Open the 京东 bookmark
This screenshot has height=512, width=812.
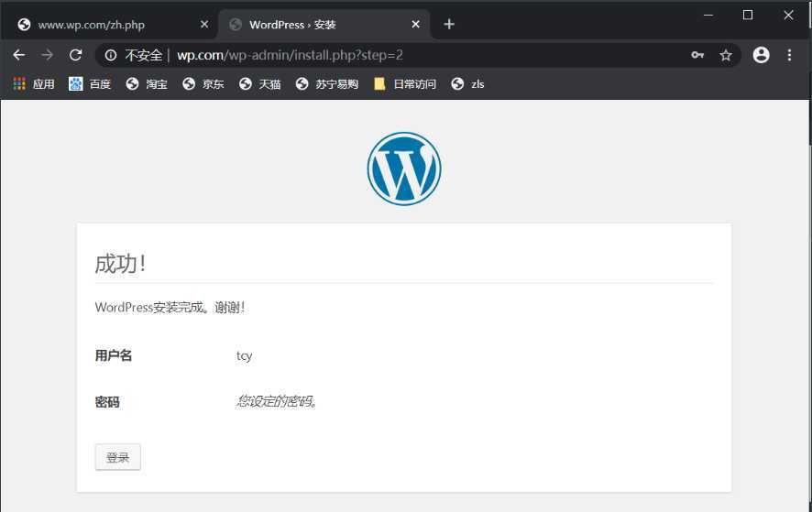coord(203,84)
